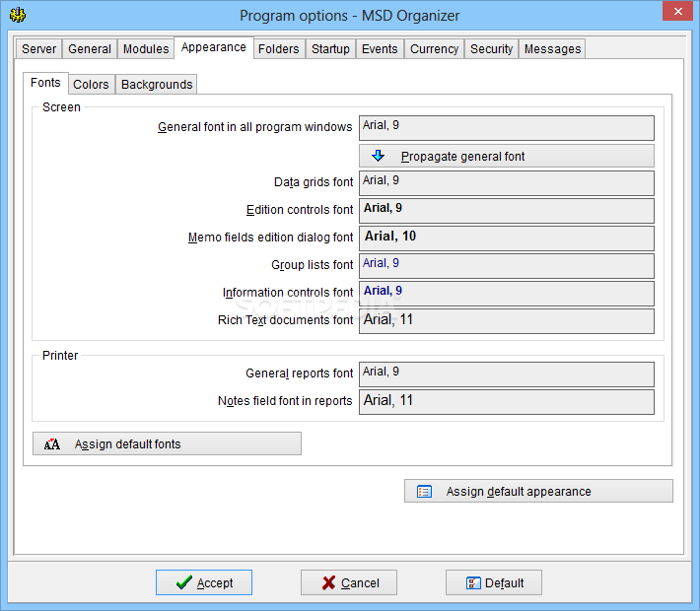Viewport: 700px width, 611px height.
Task: Open the Currency tab
Action: tap(435, 48)
